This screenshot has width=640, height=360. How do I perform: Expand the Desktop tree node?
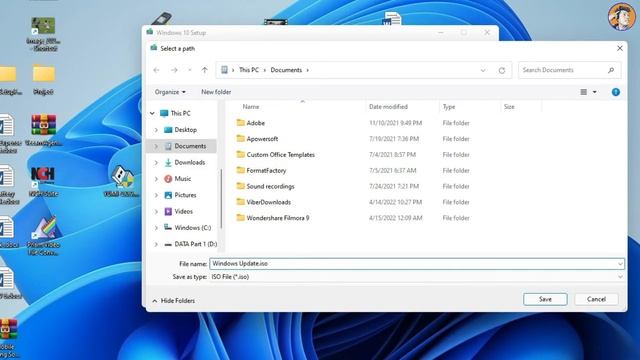(x=156, y=130)
